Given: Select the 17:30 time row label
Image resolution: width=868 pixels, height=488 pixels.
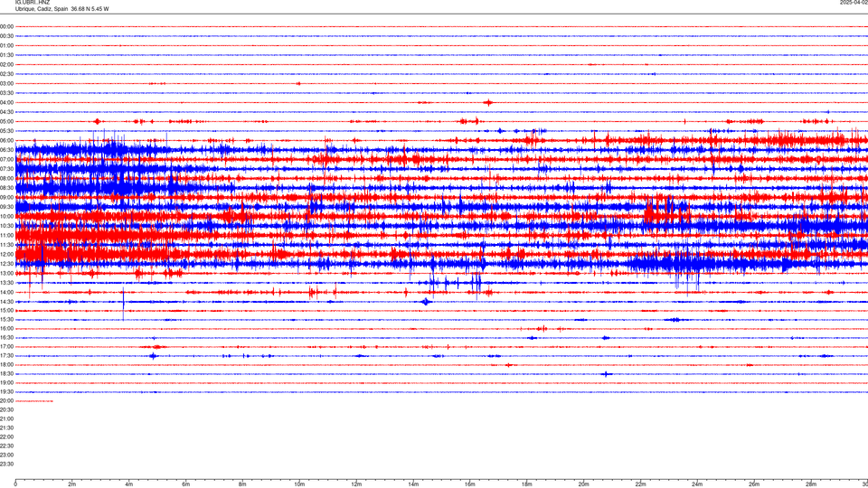Looking at the screenshot, I should [6, 356].
